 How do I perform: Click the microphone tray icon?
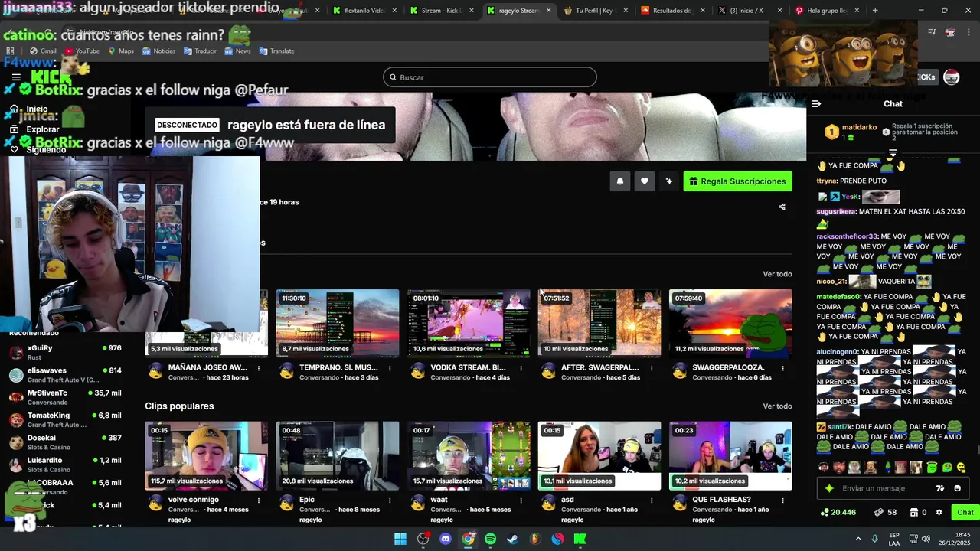click(874, 539)
